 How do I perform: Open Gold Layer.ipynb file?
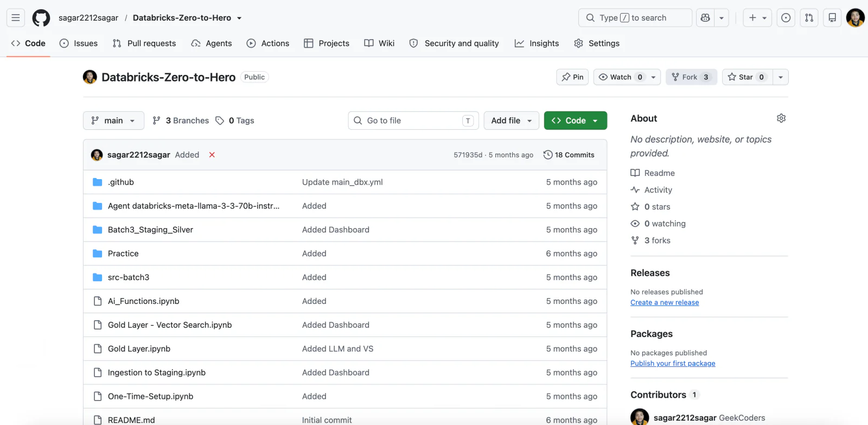[139, 349]
